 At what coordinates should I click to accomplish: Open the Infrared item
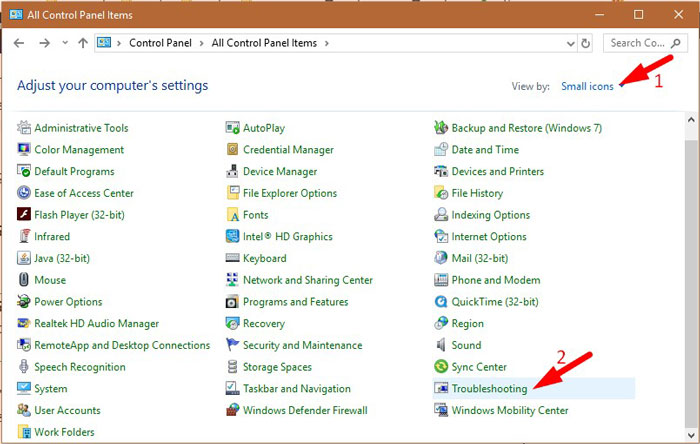click(52, 237)
